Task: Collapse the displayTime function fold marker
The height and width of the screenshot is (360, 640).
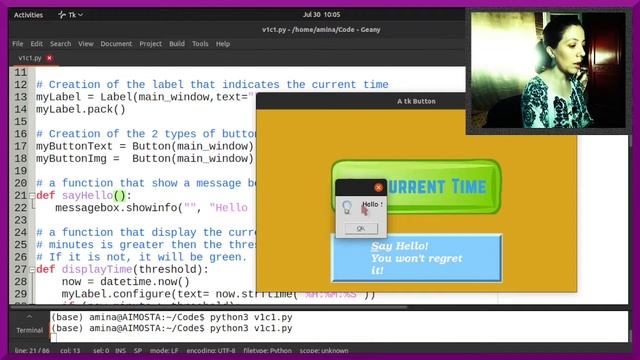Action: 32,270
